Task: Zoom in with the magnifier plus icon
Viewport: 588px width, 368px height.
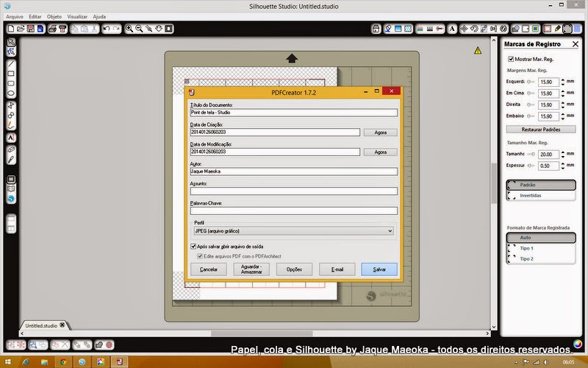Action: click(129, 29)
